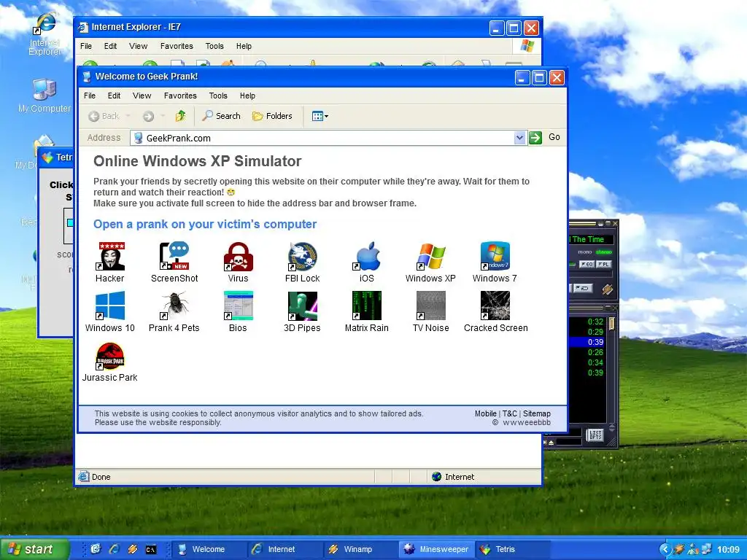Open the Views dropdown in toolbar
This screenshot has height=560, width=747.
pos(320,116)
